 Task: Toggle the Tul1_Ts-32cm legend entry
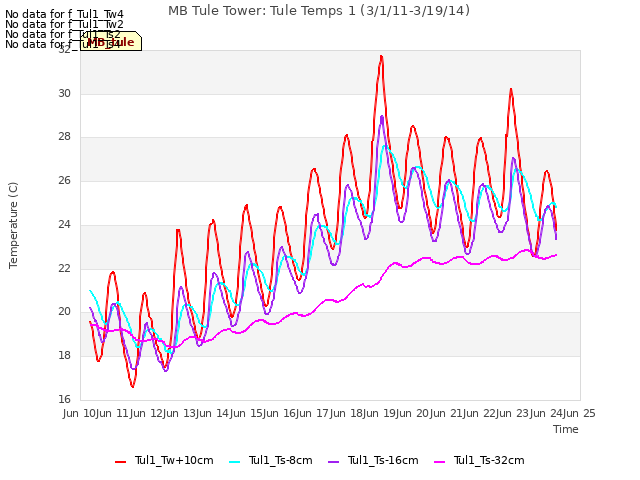[479, 460]
